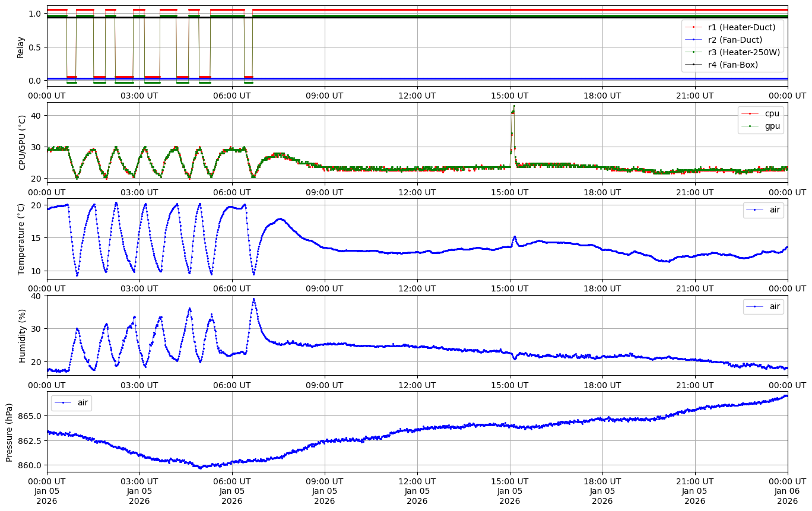Click the Relay y-axis label
Image resolution: width=812 pixels, height=511 pixels.
(21, 46)
